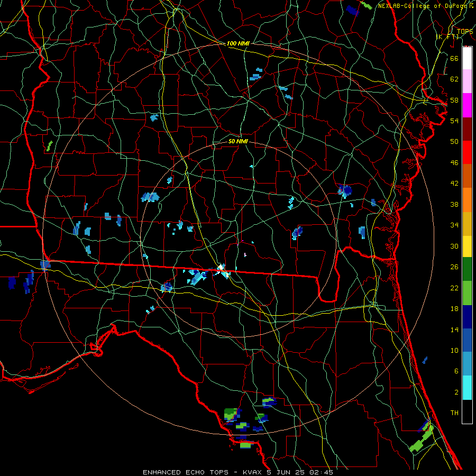Pick the dark red legend swatch
Image resolution: width=476 pixels, height=476 pixels.
point(467,129)
